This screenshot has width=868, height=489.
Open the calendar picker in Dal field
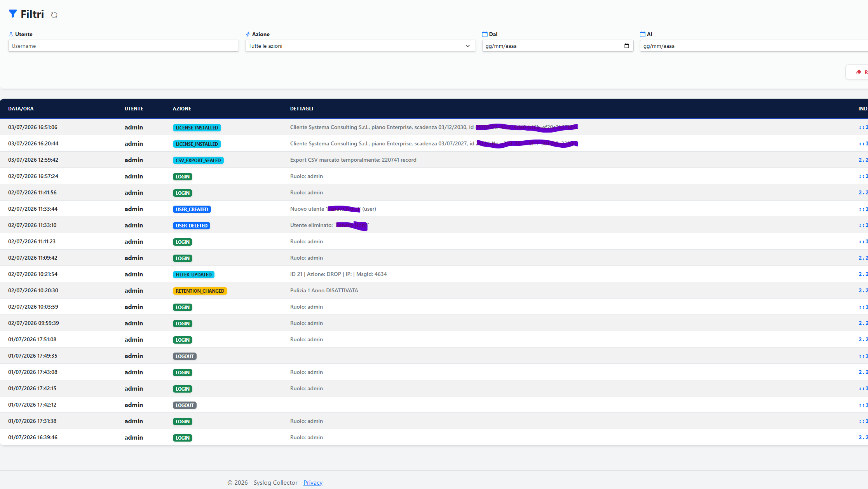tap(626, 46)
